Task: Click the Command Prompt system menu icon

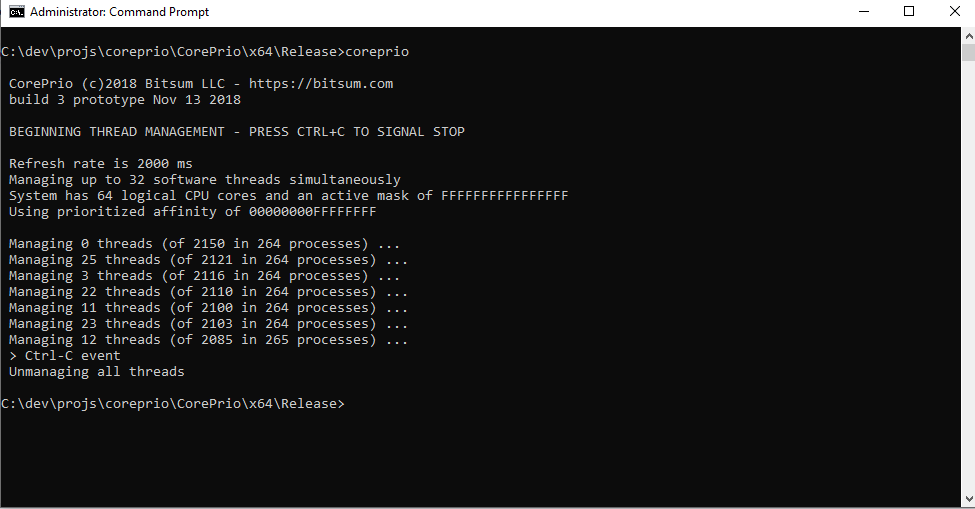Action: (x=17, y=12)
